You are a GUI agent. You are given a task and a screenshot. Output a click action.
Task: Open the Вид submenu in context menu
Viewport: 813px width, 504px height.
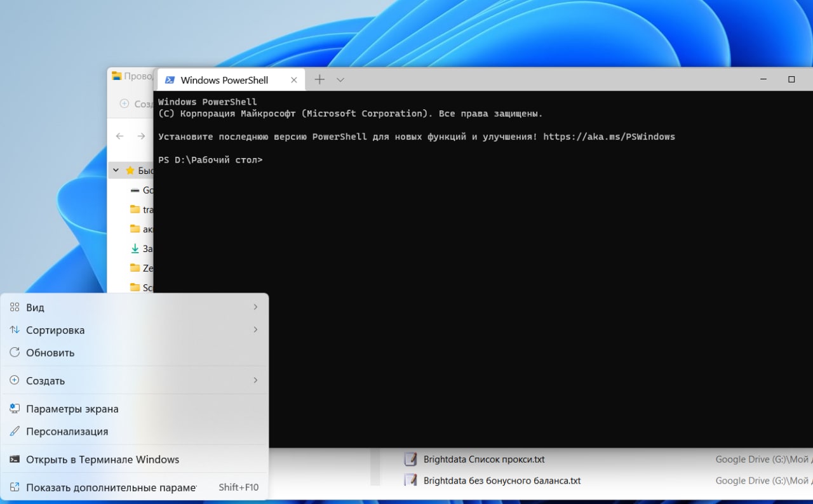pos(135,307)
